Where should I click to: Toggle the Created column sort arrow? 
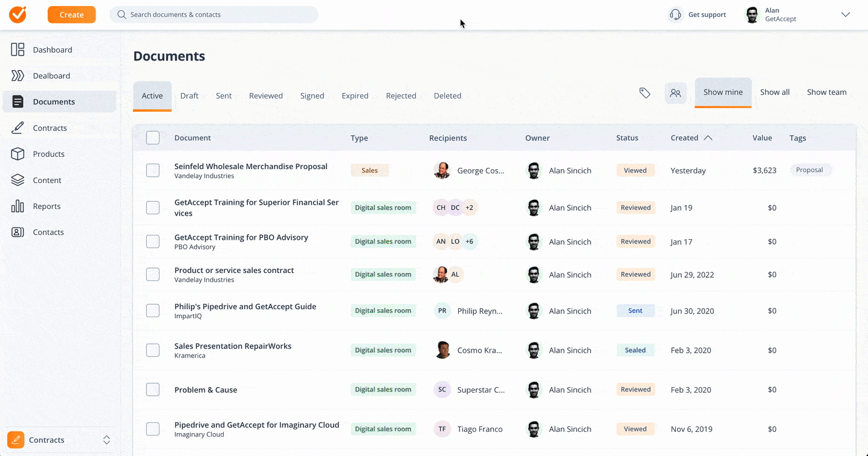pos(708,138)
